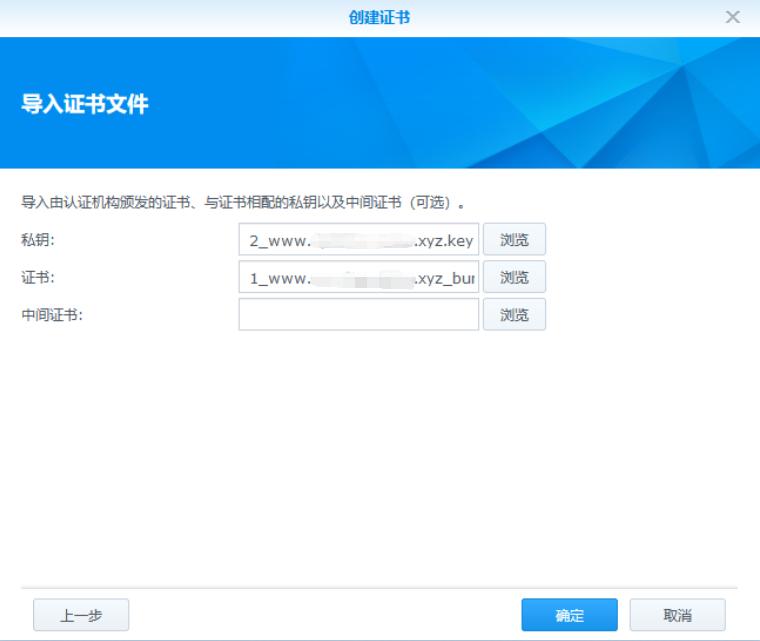The height and width of the screenshot is (641, 760).
Task: Browse for the 中间证书 file
Action: pyautogui.click(x=514, y=315)
